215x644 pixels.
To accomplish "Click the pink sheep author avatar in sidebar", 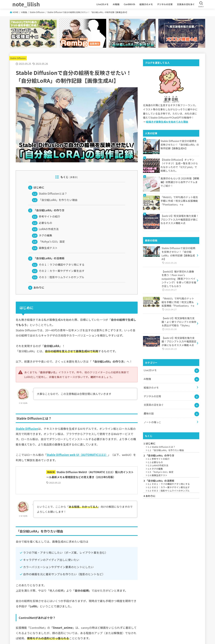I will tap(171, 81).
